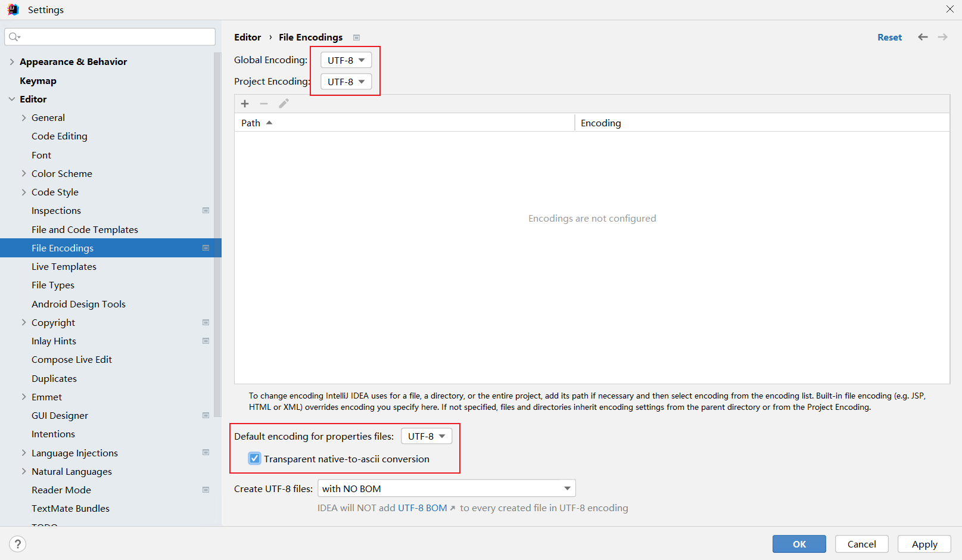Go back with the left arrow
Image resolution: width=962 pixels, height=560 pixels.
pos(923,37)
